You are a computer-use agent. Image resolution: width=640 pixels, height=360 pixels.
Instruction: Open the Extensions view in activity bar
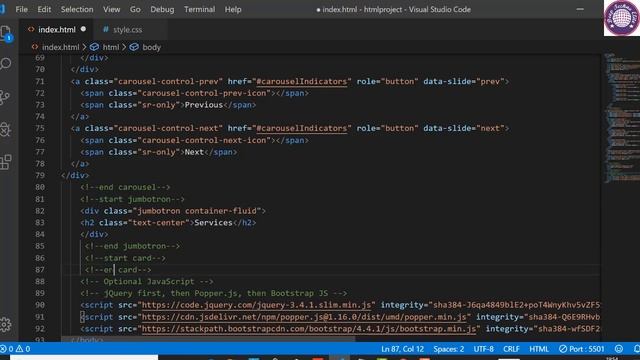[x=6, y=162]
